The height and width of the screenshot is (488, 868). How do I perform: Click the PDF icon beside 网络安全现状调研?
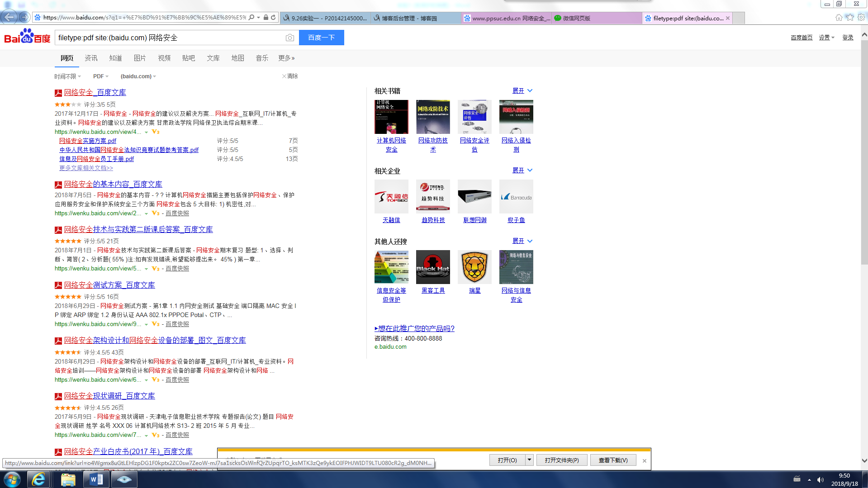58,397
